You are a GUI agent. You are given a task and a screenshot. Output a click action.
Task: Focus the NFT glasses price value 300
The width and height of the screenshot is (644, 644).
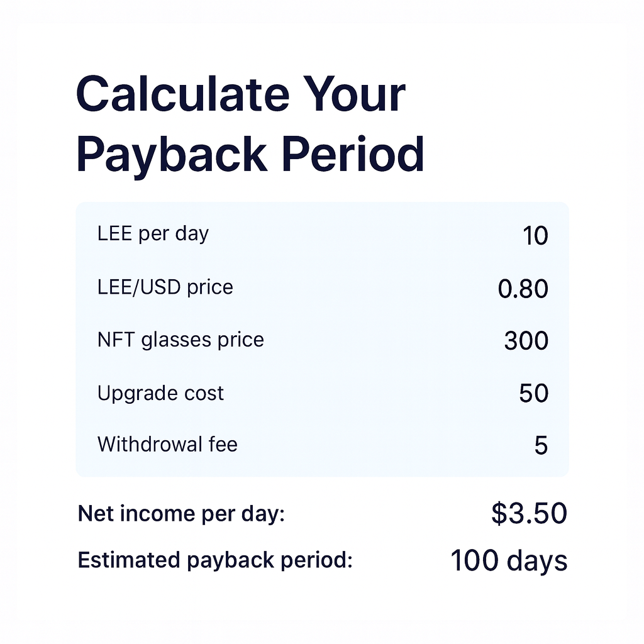coord(526,341)
